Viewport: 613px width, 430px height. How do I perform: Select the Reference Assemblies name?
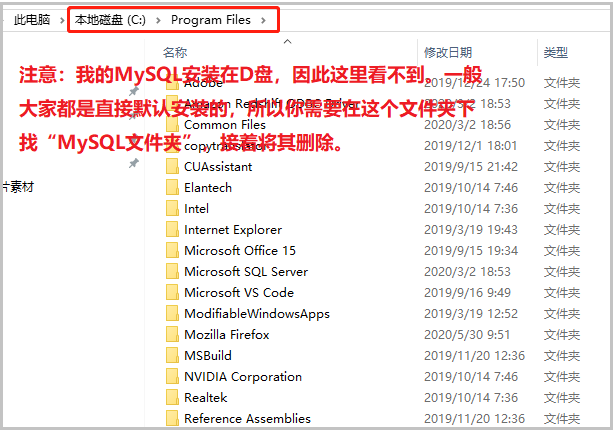[247, 418]
